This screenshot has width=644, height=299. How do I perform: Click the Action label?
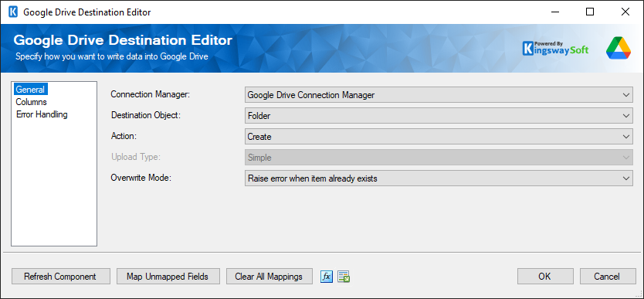click(124, 136)
